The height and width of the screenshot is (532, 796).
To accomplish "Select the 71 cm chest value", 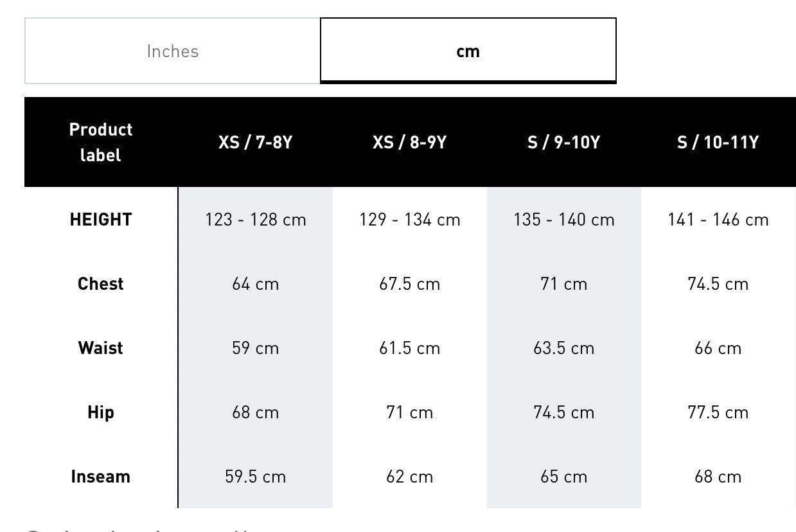I will [x=563, y=283].
